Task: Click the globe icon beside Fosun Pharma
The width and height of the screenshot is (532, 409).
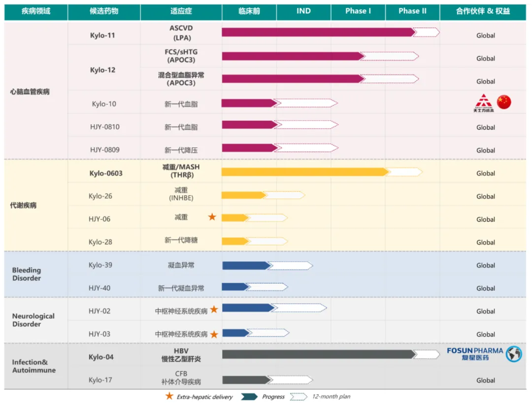Action: (x=514, y=354)
